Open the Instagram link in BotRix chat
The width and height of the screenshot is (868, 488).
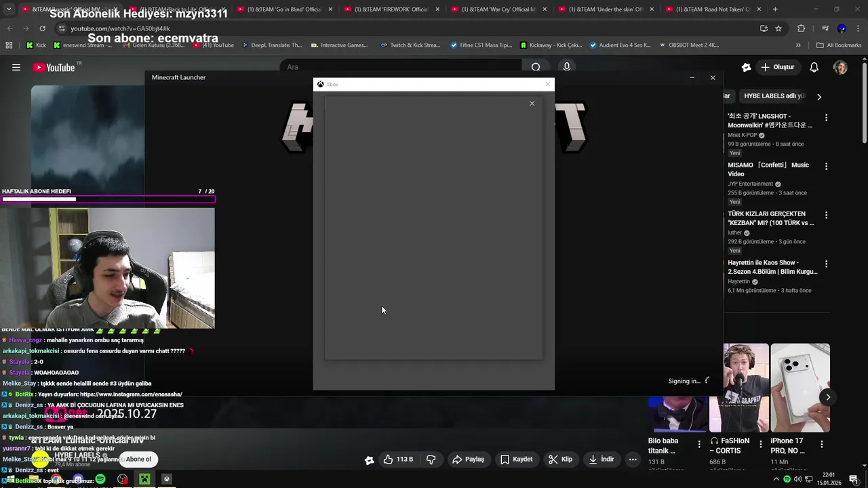click(131, 394)
